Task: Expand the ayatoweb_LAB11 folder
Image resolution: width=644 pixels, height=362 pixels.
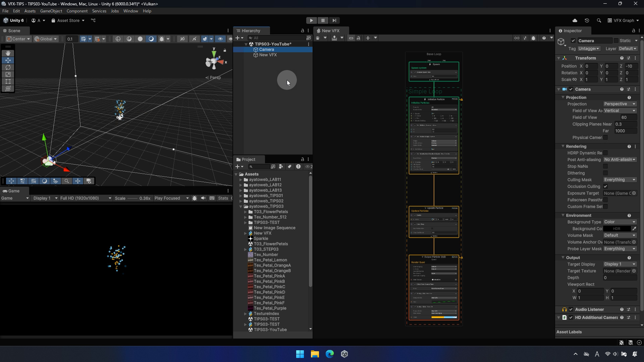Action: 241,180
